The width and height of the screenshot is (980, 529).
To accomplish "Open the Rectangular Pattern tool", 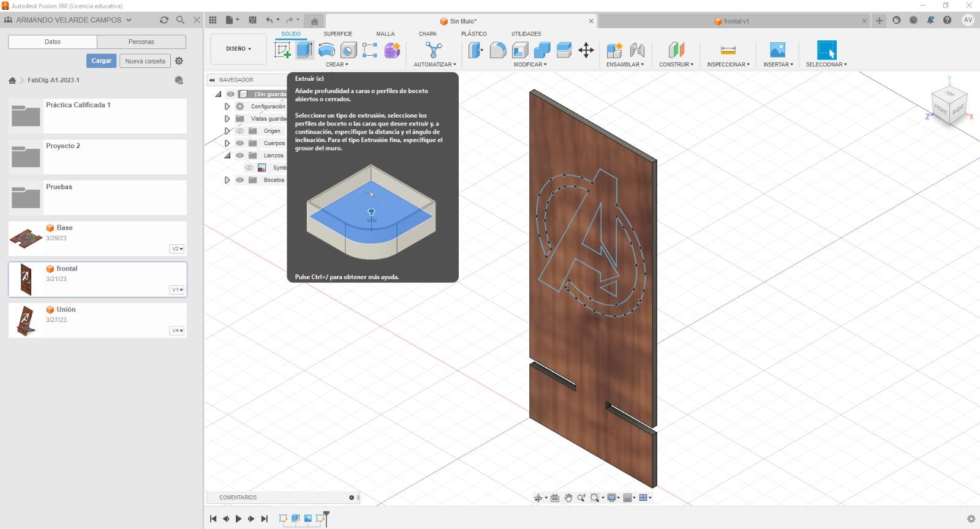I will [x=370, y=50].
